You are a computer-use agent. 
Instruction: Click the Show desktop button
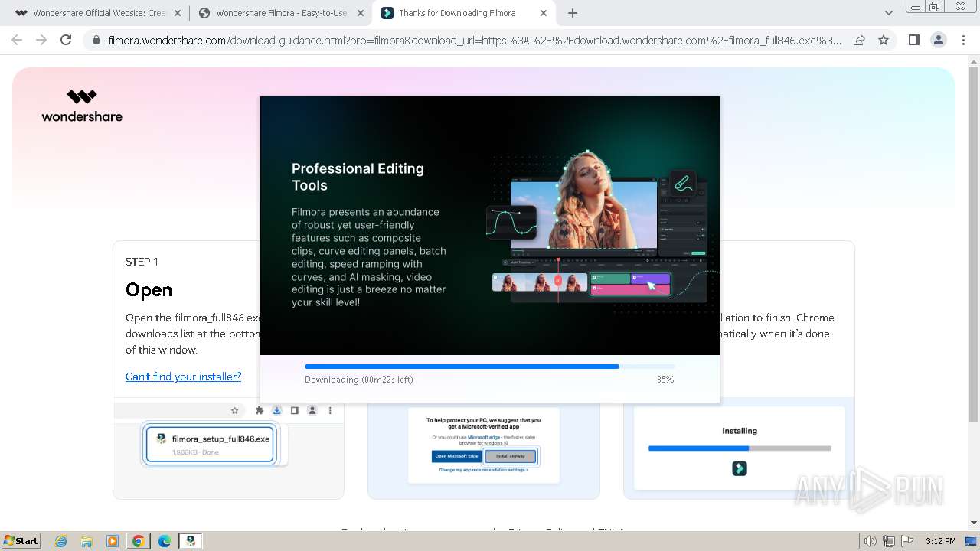click(x=972, y=541)
